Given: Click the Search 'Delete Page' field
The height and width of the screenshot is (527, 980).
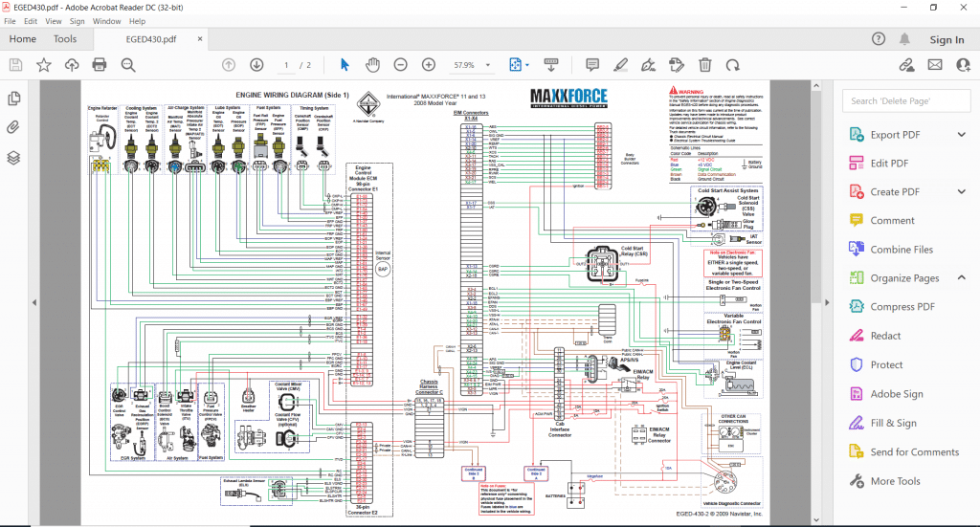Looking at the screenshot, I should click(x=905, y=100).
